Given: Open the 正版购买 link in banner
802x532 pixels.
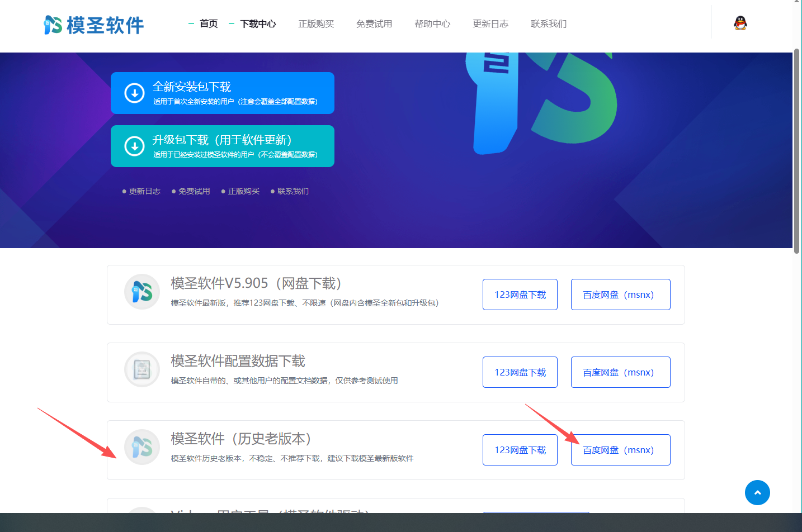Looking at the screenshot, I should (244, 191).
